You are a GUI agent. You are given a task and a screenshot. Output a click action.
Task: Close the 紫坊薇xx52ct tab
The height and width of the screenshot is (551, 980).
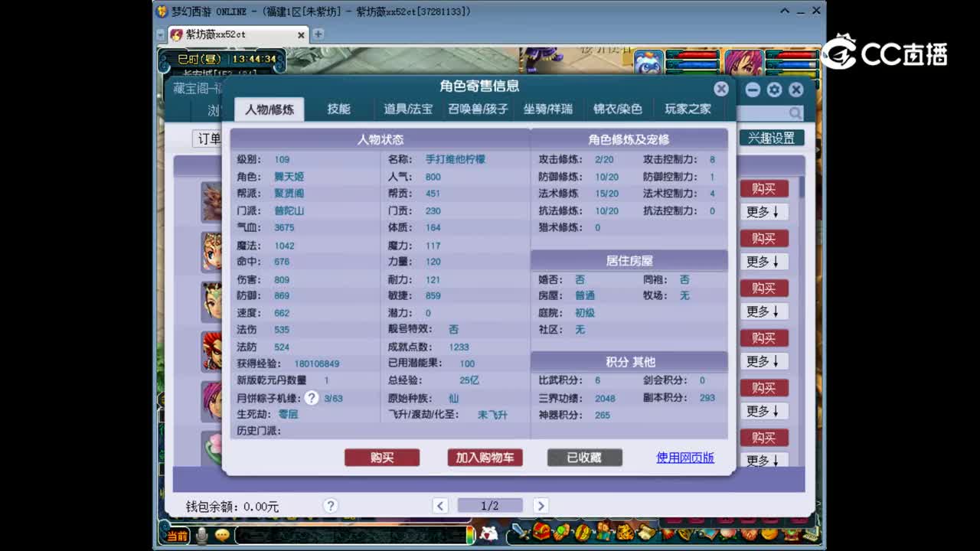(x=301, y=35)
